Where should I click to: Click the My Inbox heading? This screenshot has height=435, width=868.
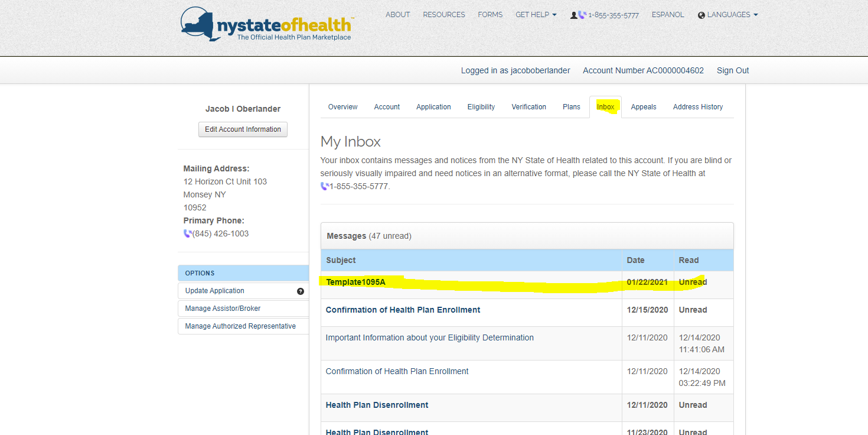coord(351,142)
